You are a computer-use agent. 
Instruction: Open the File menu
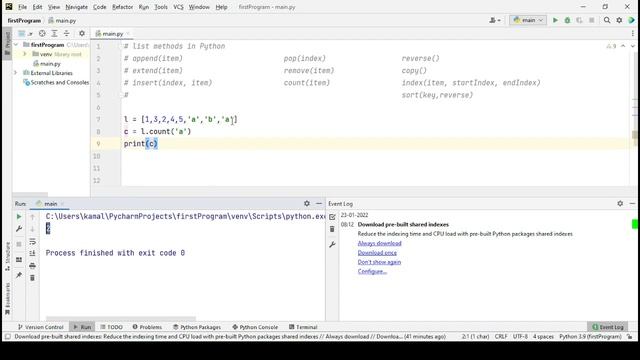22,7
